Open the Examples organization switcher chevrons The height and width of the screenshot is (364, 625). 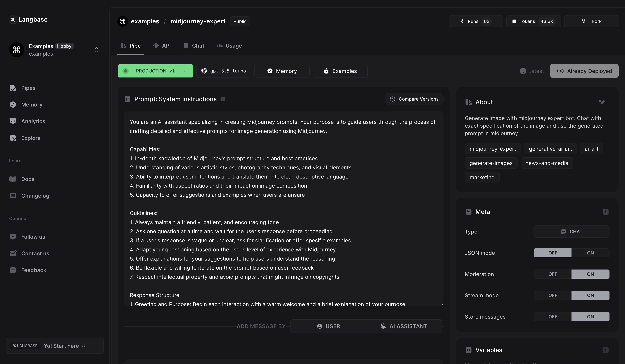pos(97,50)
